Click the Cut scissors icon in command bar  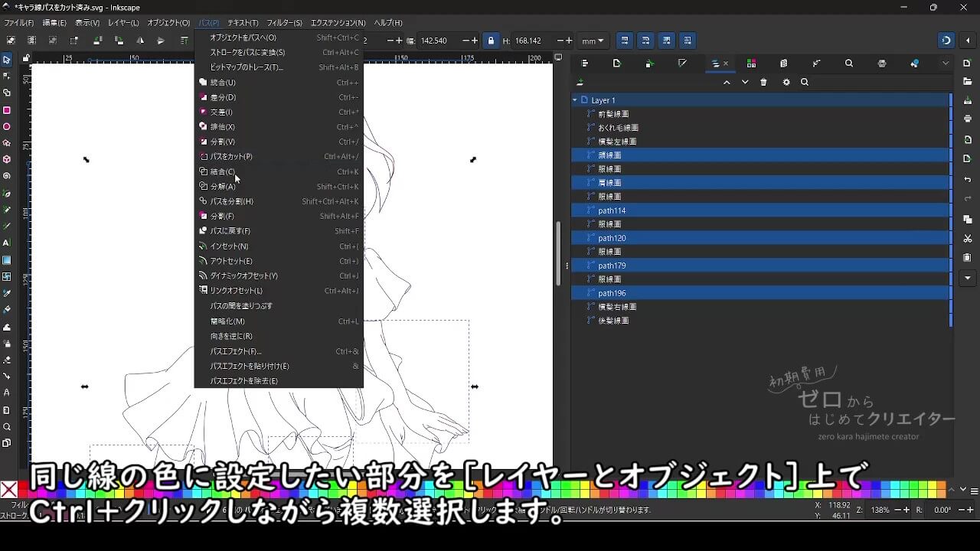pyautogui.click(x=968, y=239)
